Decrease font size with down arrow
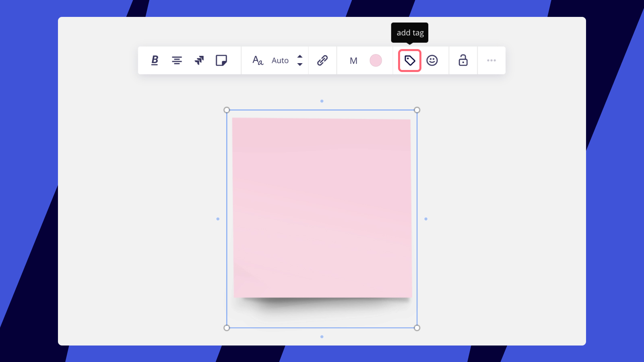 [x=300, y=64]
